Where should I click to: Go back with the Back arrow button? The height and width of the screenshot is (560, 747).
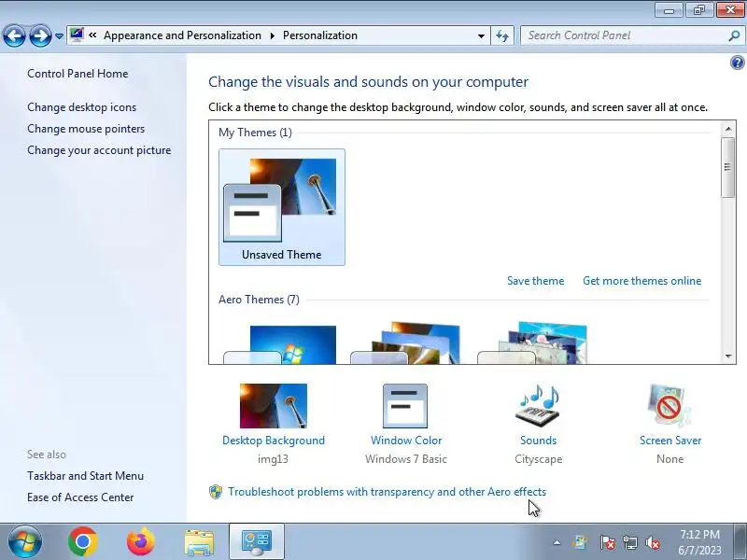point(14,35)
